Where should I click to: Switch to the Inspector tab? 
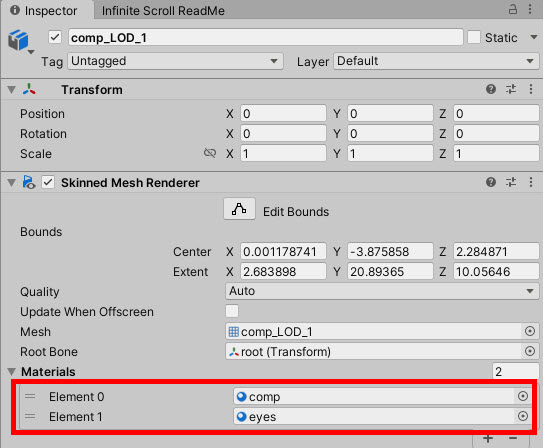tap(47, 10)
